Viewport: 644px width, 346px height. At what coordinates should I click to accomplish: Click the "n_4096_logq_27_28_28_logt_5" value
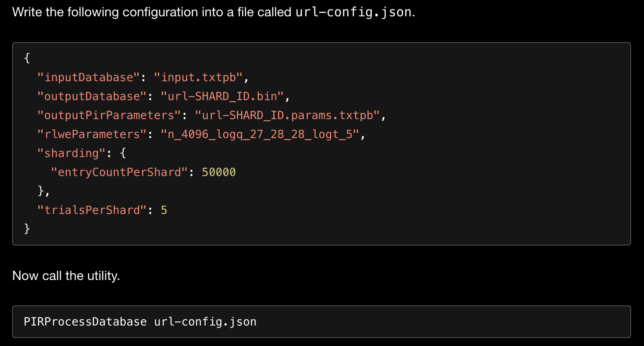pos(260,134)
